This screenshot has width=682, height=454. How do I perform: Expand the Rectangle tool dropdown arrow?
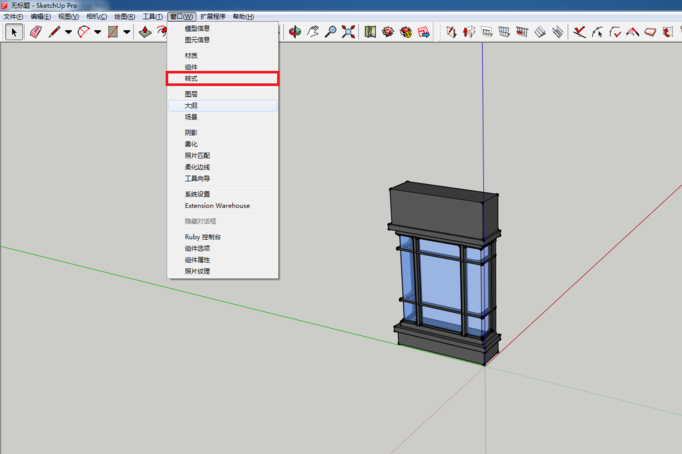click(x=127, y=32)
